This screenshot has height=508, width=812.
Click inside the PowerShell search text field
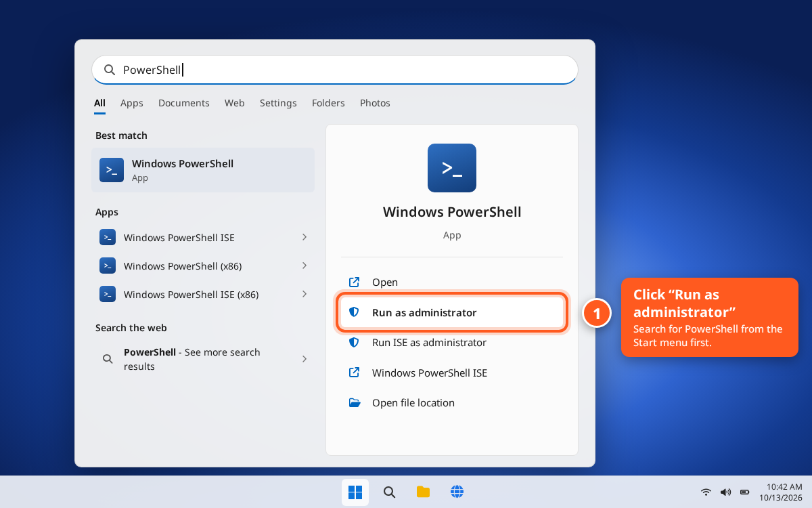(x=335, y=70)
